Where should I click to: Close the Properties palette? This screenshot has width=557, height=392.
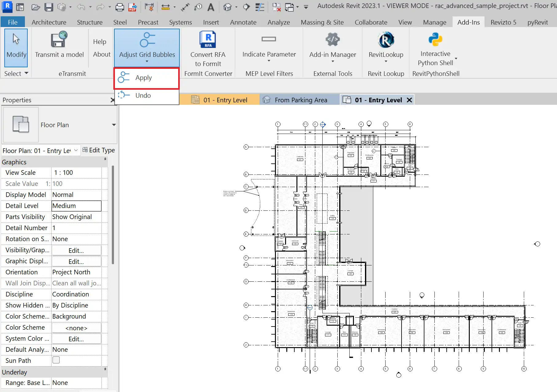click(x=112, y=100)
